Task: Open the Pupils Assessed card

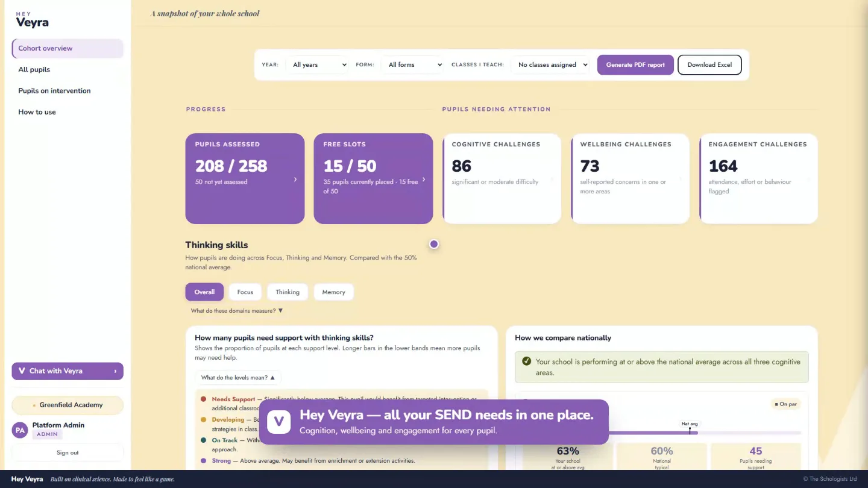Action: click(x=245, y=178)
